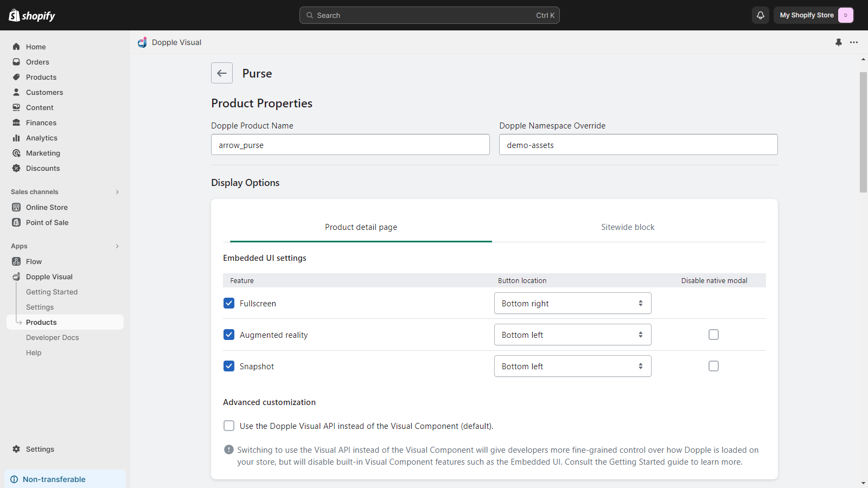
Task: Click the Customers person icon
Action: click(16, 92)
